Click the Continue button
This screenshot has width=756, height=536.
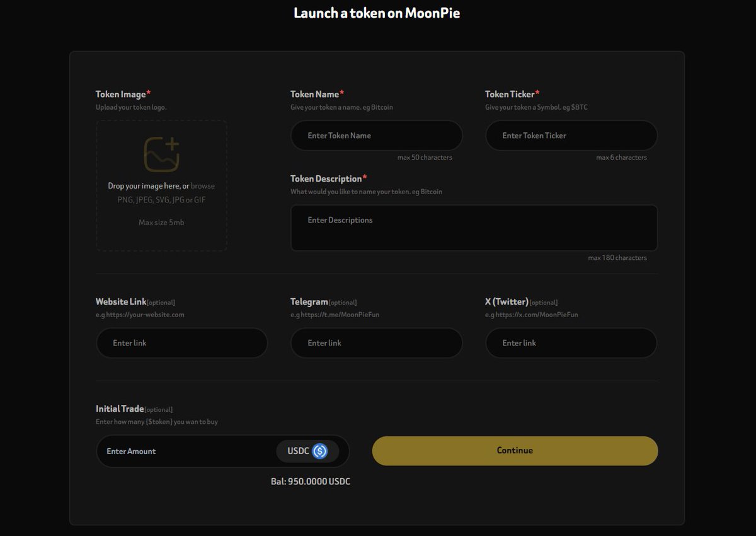click(515, 451)
